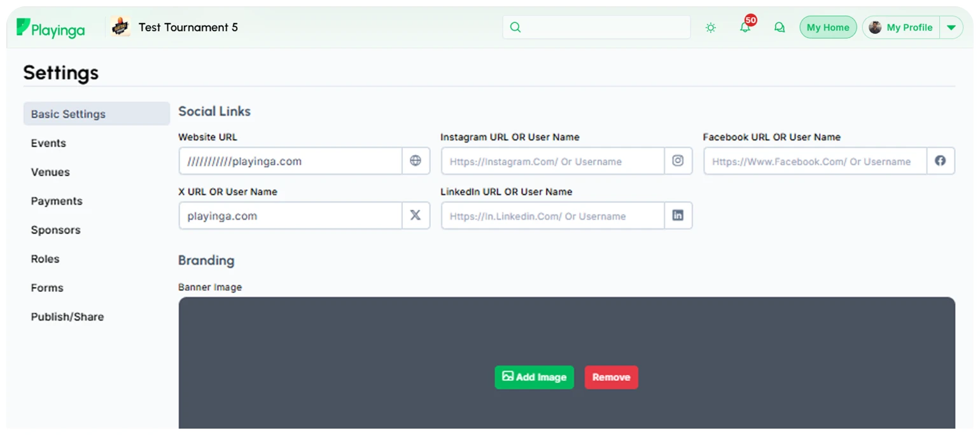This screenshot has height=435, width=980.
Task: Click the Settings page heading
Action: pos(61,72)
